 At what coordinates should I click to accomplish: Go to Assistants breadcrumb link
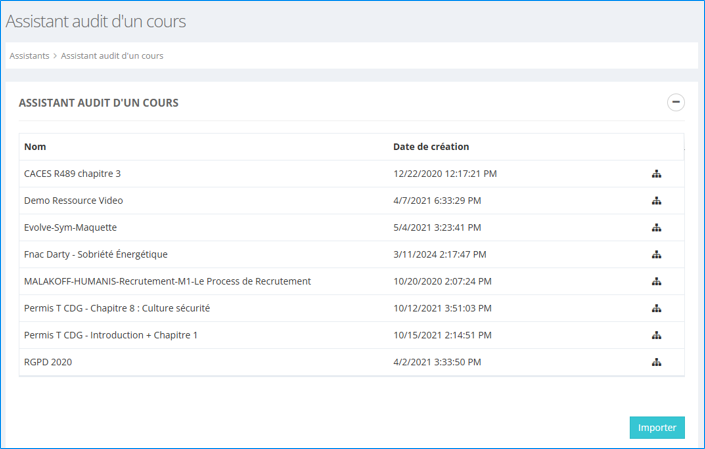coord(29,56)
